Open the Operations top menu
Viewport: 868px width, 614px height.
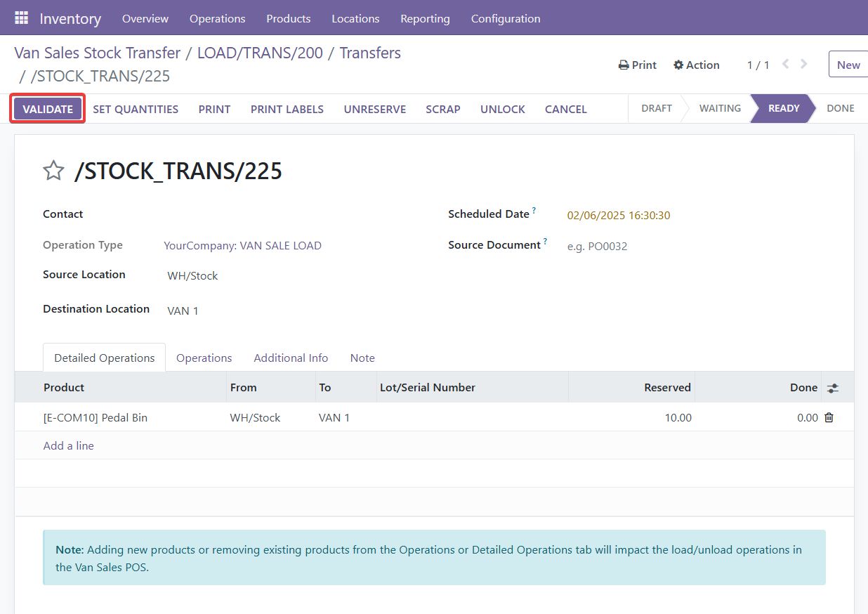tap(217, 18)
